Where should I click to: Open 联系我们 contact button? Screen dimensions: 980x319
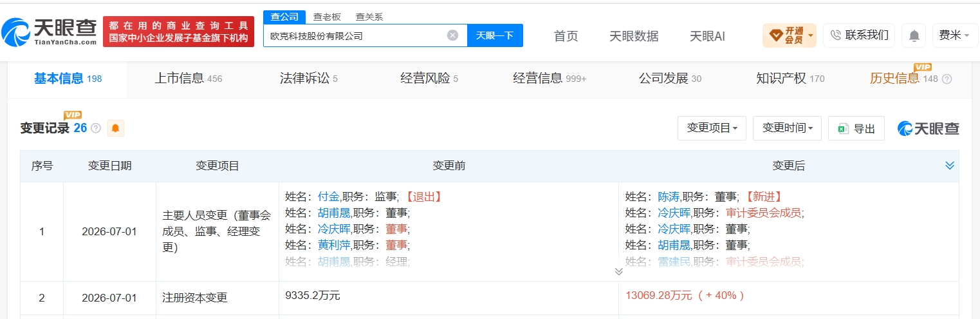coord(859,35)
